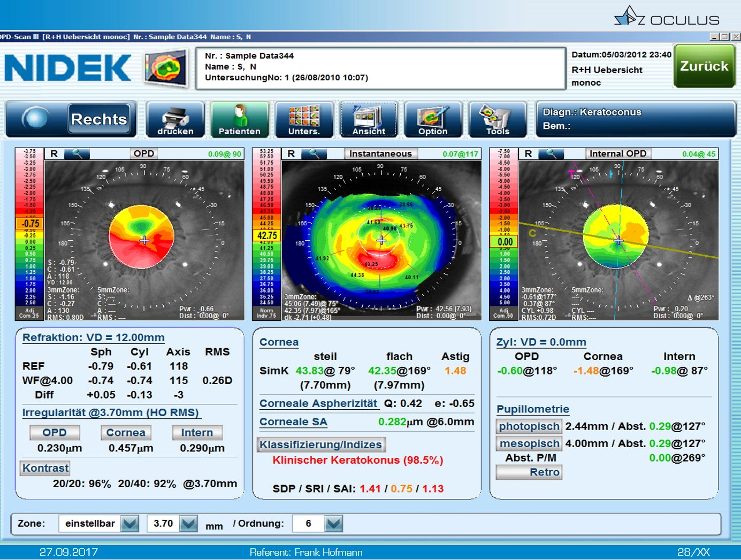Switch to photopisch pupil view
The width and height of the screenshot is (741, 560).
coord(529,426)
